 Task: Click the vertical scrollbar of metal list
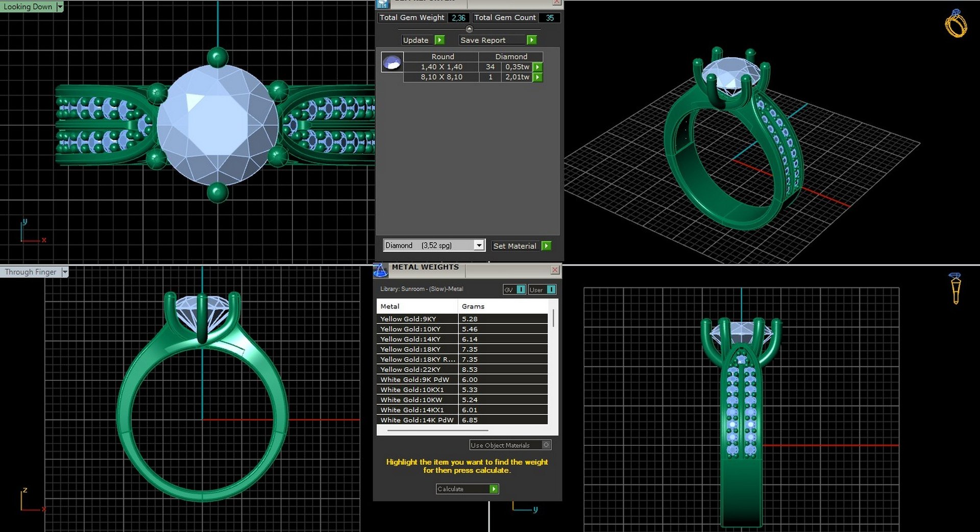click(x=553, y=319)
